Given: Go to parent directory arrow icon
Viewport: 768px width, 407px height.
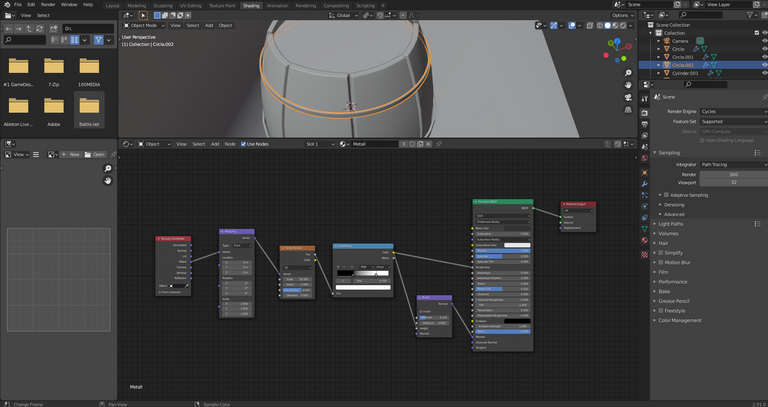Looking at the screenshot, I should [x=31, y=28].
